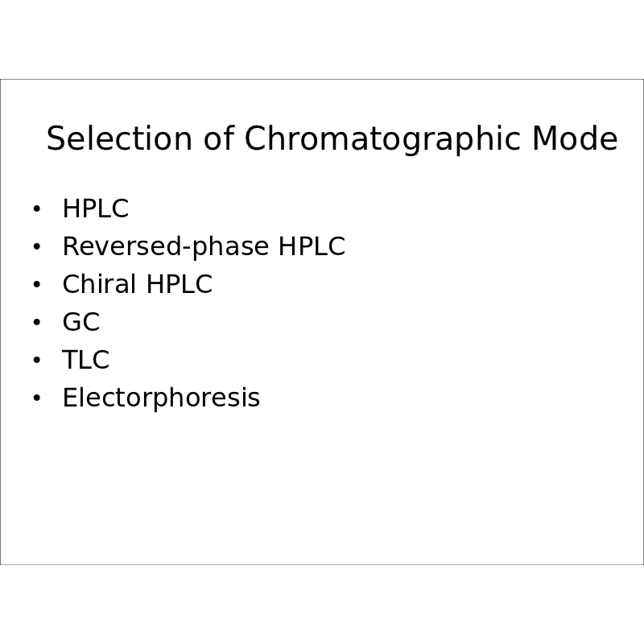Click the bullet marker beside 'TLC'
Screen dimensions: 644x644
click(x=36, y=361)
